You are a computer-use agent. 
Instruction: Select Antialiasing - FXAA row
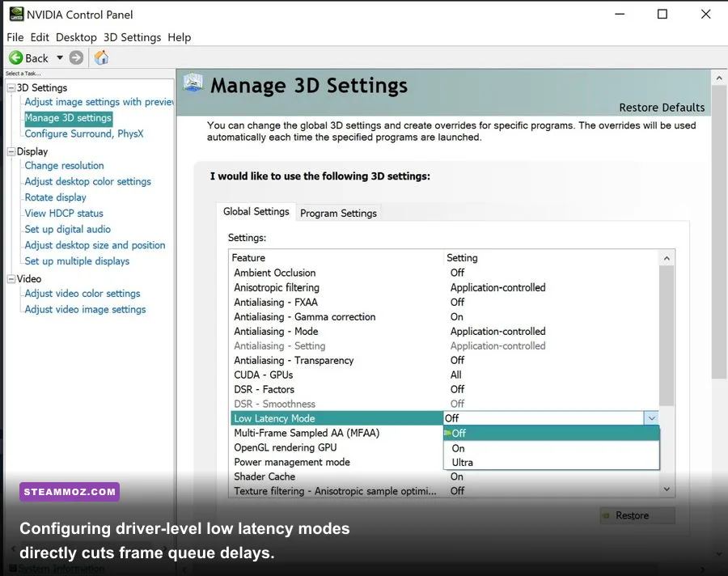pyautogui.click(x=444, y=302)
